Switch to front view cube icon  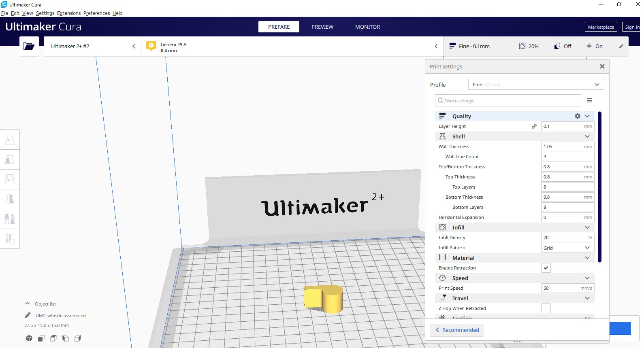click(x=41, y=338)
